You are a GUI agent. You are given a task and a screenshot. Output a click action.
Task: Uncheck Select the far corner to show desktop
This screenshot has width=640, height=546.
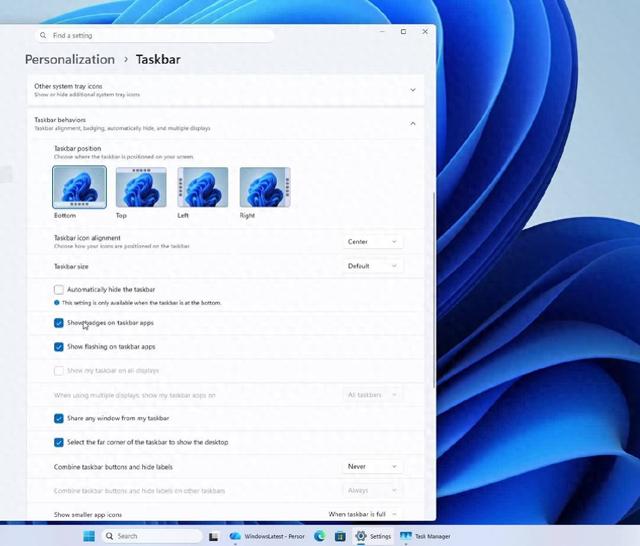59,442
